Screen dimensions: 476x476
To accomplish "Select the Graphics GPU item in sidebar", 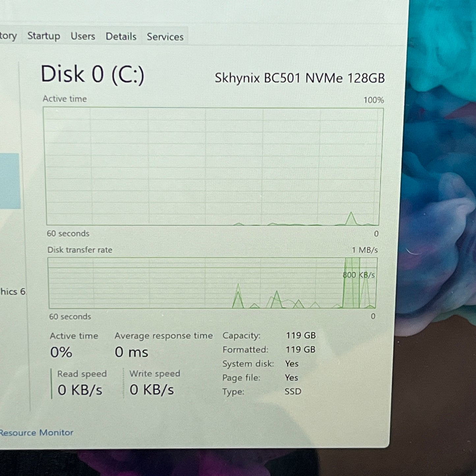I will pos(13,292).
